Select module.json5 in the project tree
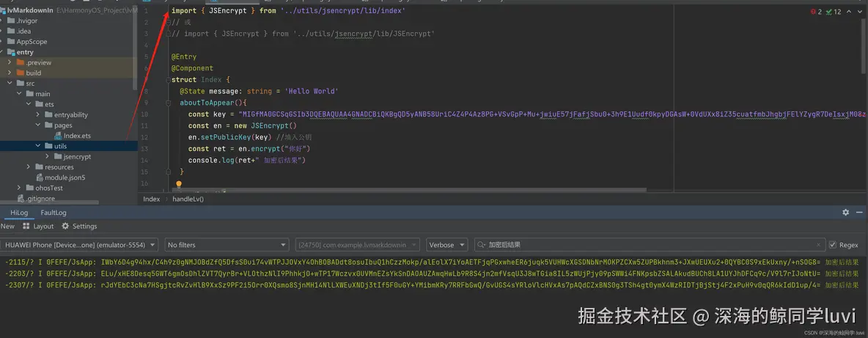This screenshot has width=868, height=338. [x=65, y=177]
